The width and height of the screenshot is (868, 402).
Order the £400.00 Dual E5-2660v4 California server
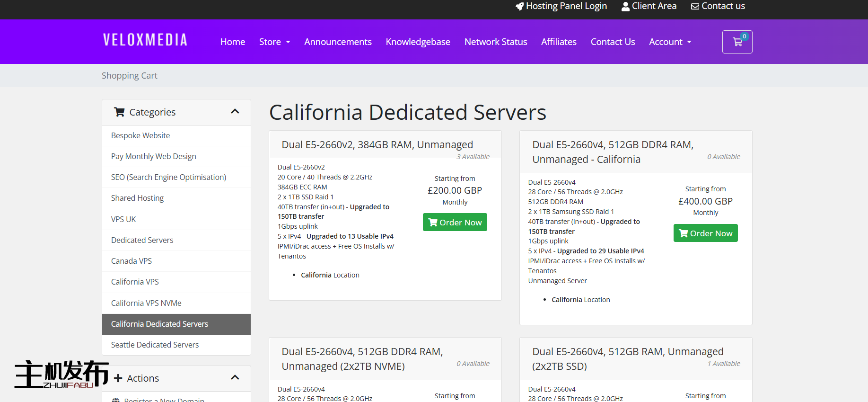coord(705,233)
